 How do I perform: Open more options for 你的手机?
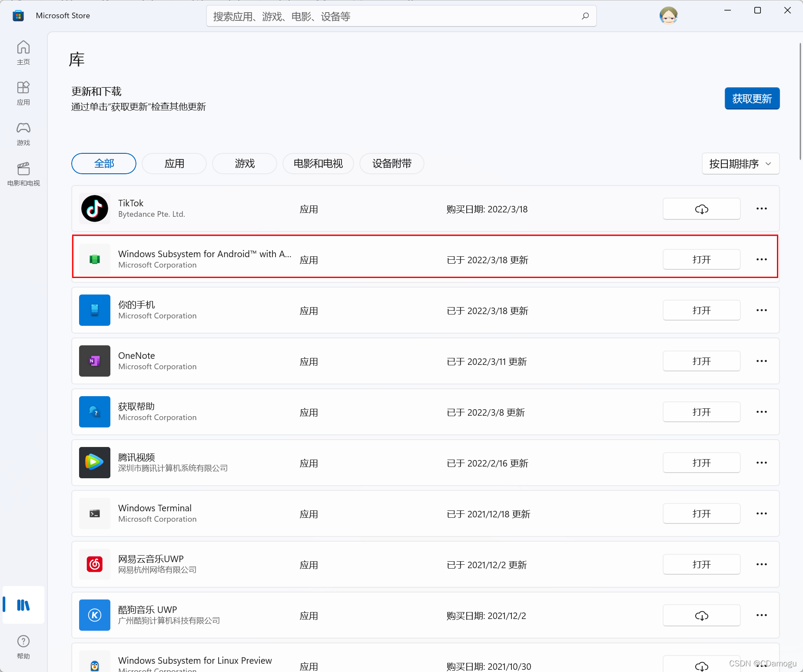(762, 310)
